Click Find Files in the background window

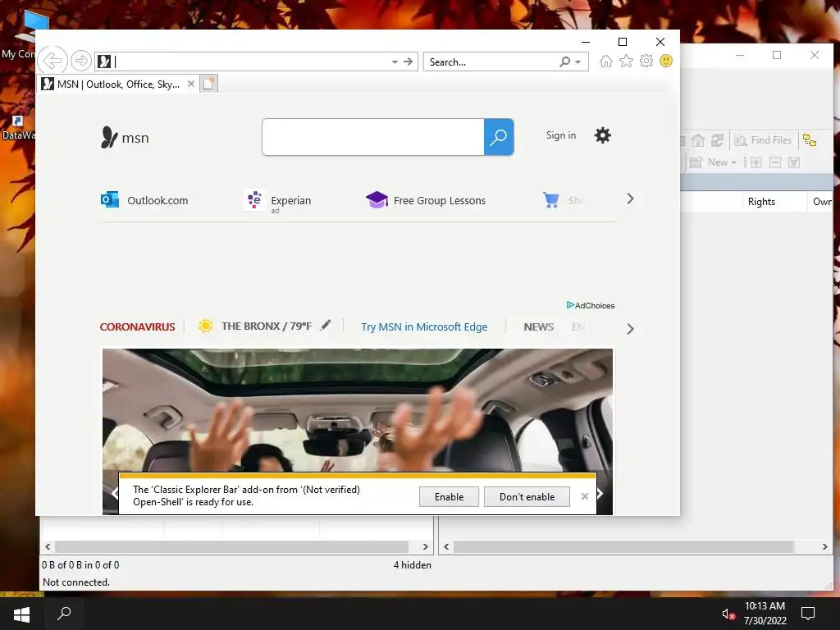pyautogui.click(x=763, y=140)
